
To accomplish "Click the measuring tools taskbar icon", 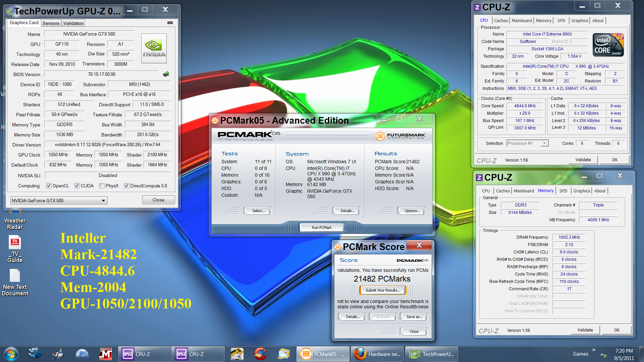I will [237, 354].
